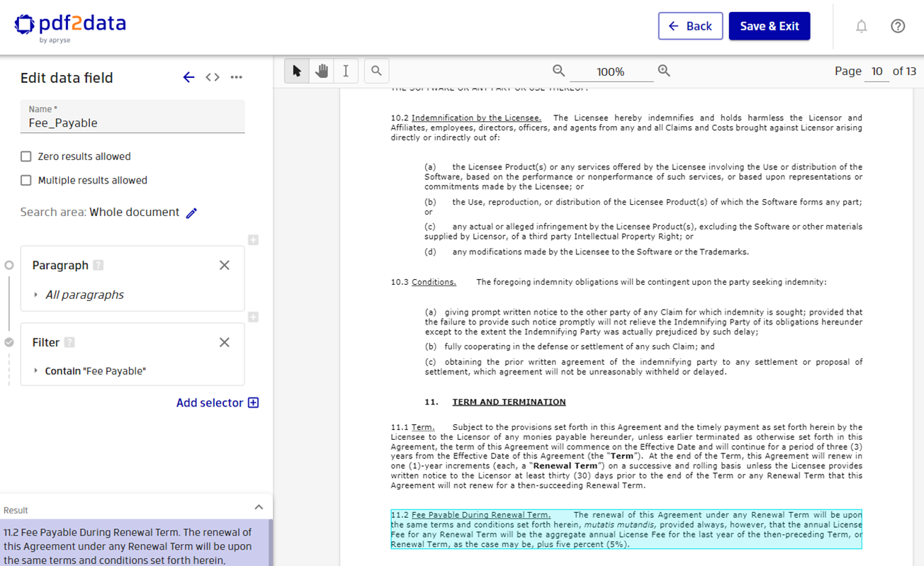Select the circle marker beside Paragraph selector
Screen dimensions: 924x566
tap(9, 264)
